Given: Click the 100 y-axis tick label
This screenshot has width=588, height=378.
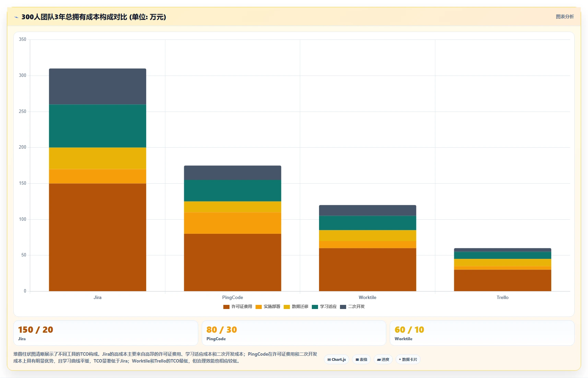Looking at the screenshot, I should click(x=23, y=219).
